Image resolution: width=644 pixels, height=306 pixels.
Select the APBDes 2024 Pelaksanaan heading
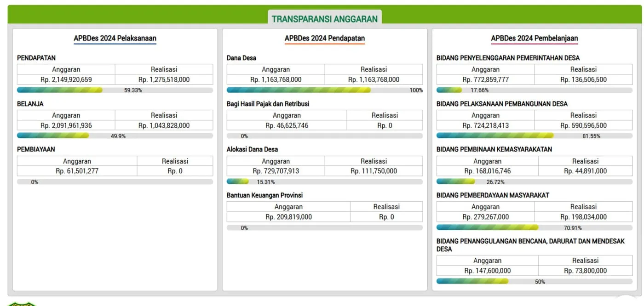[115, 39]
